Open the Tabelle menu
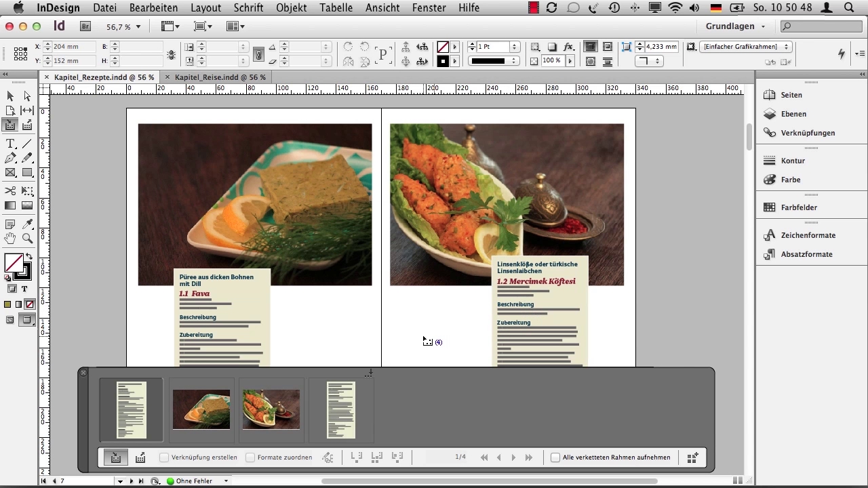The image size is (868, 488). [x=336, y=8]
